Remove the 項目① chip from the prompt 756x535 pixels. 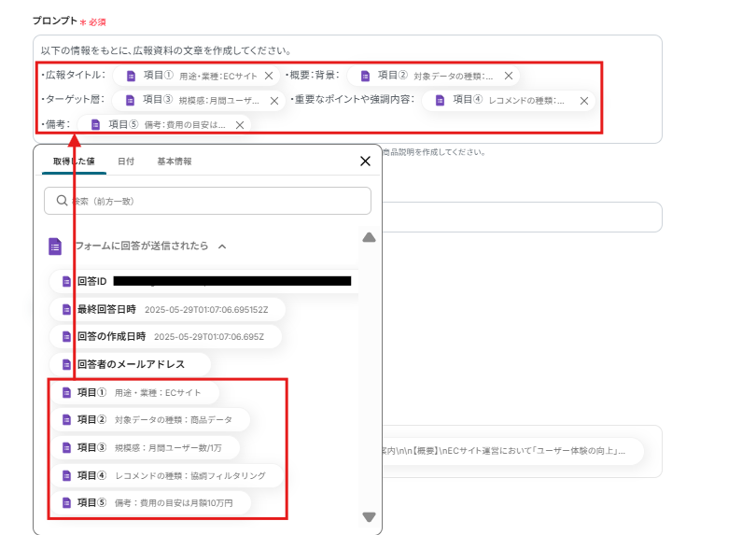pos(269,76)
